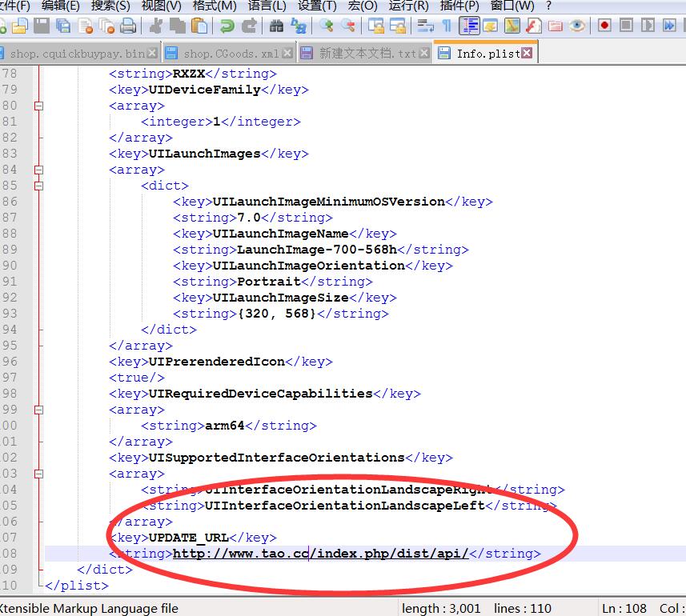Viewport: 686px width, 616px height.
Task: Click the length and lines status field
Action: 476,608
